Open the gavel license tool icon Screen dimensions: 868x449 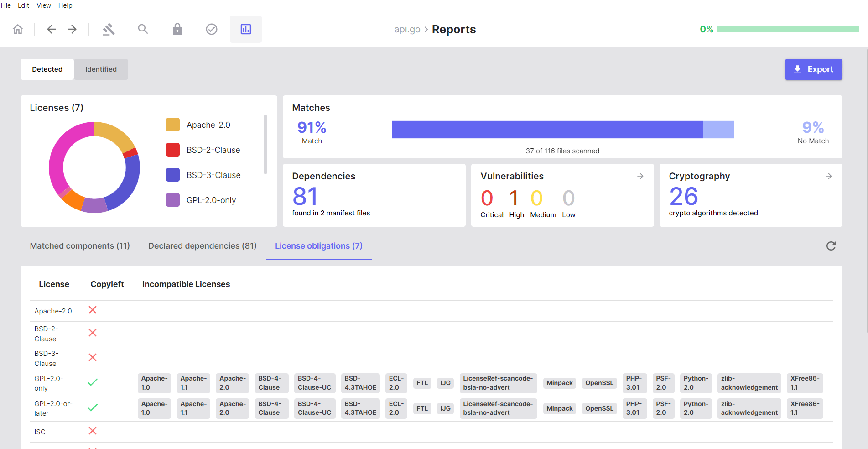(x=109, y=29)
